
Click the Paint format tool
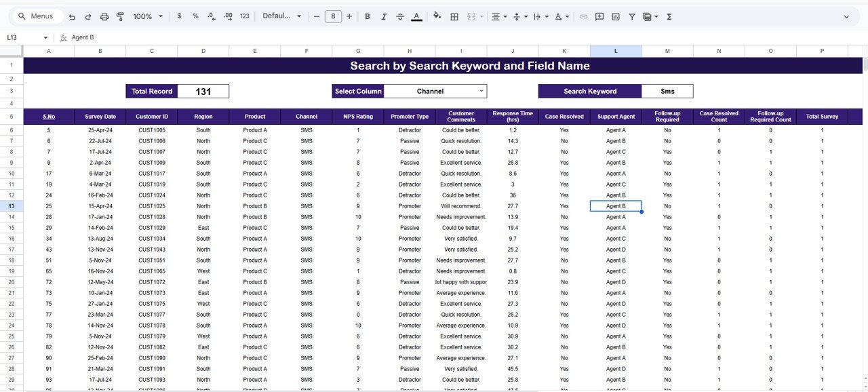(120, 16)
